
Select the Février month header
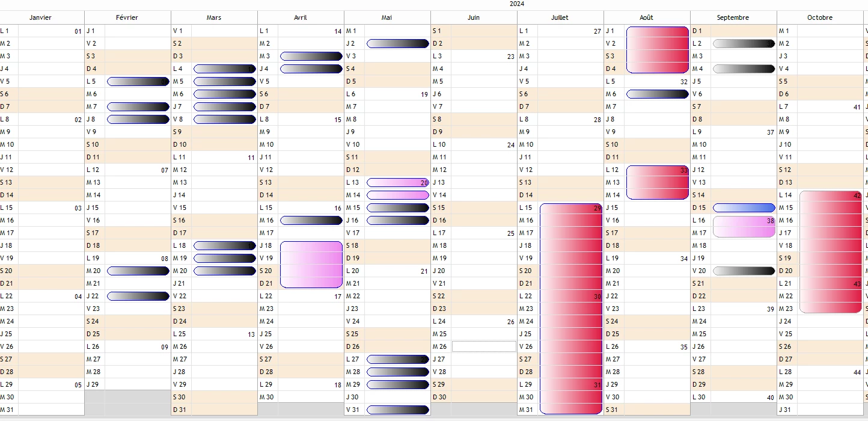[x=127, y=17]
